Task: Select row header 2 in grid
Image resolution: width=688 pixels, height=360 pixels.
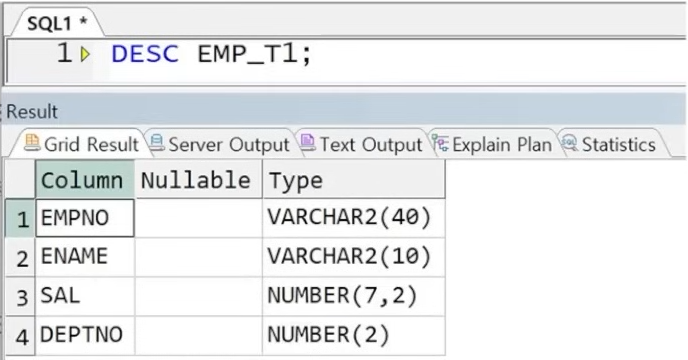Action: pyautogui.click(x=20, y=257)
